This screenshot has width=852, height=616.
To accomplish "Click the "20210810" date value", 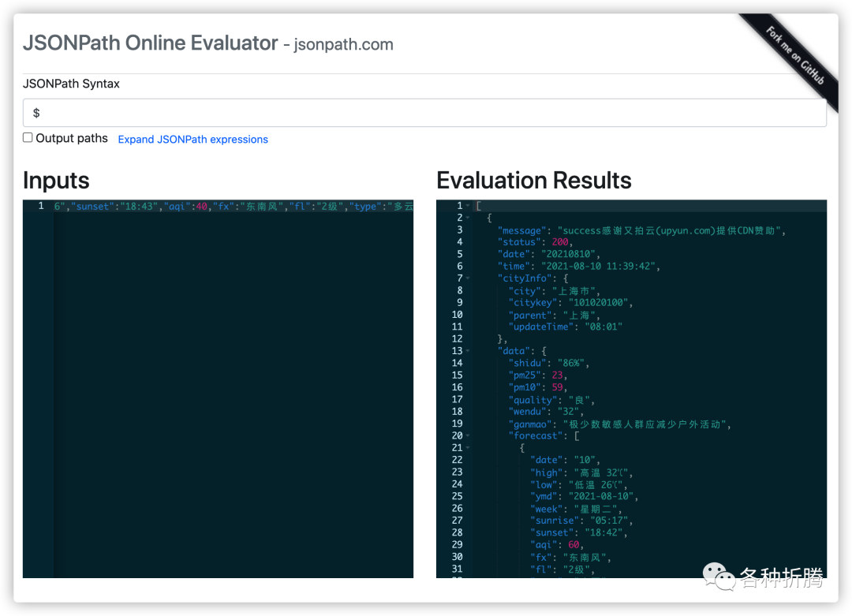I will pyautogui.click(x=568, y=254).
